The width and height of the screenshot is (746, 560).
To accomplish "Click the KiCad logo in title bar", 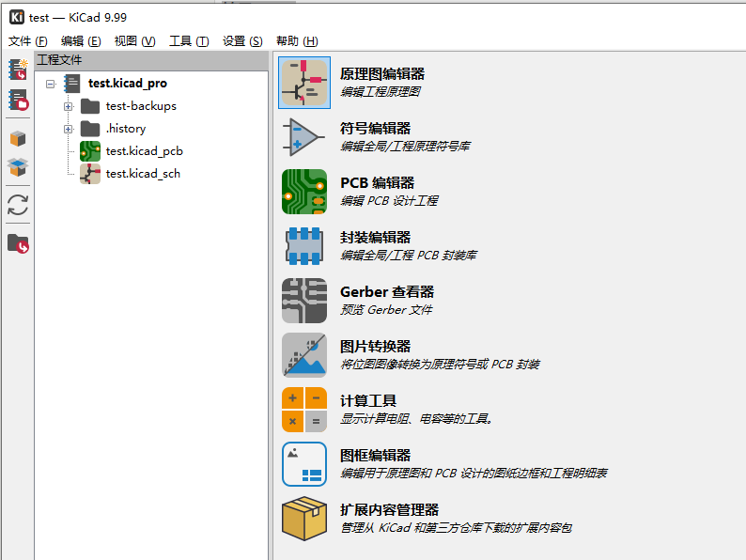I will pos(17,17).
